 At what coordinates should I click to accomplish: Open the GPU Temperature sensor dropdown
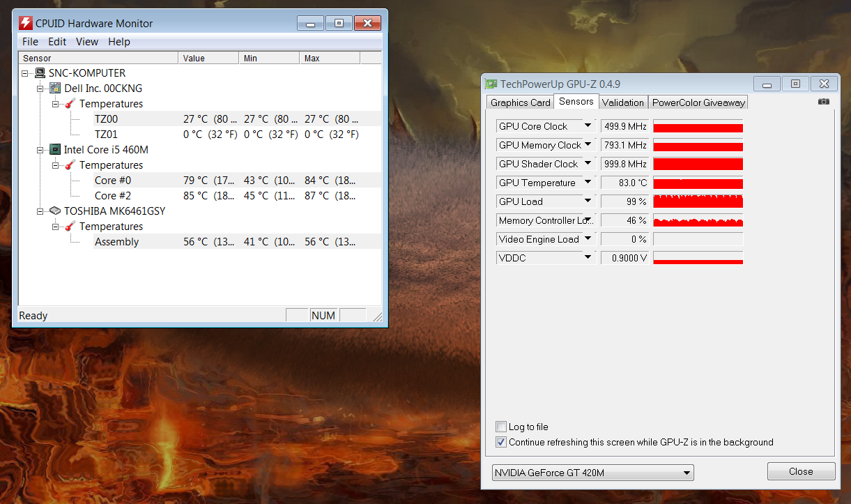(x=588, y=183)
